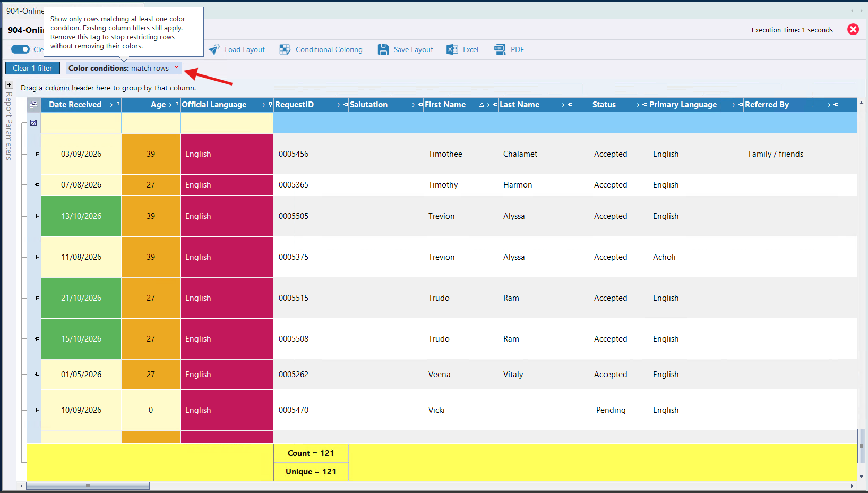Open summary sigma for Official Language column
Viewport: 868px width, 493px height.
(x=264, y=105)
